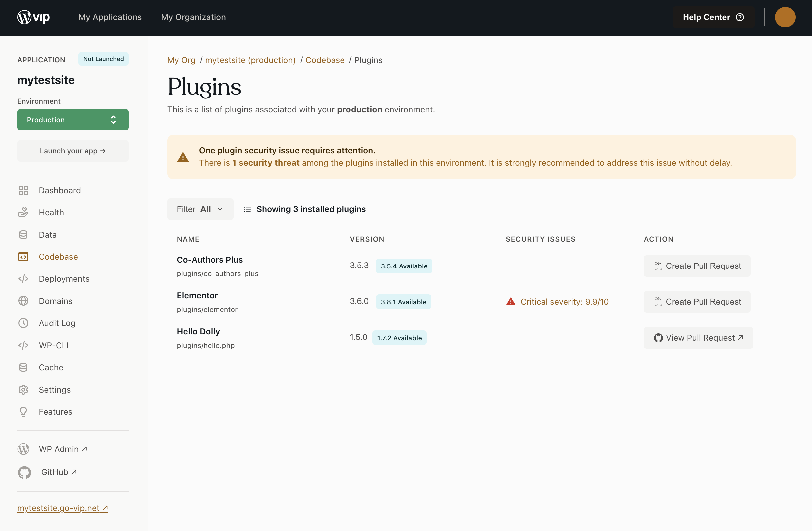
Task: Click the Features lightbulb icon
Action: coord(23,412)
